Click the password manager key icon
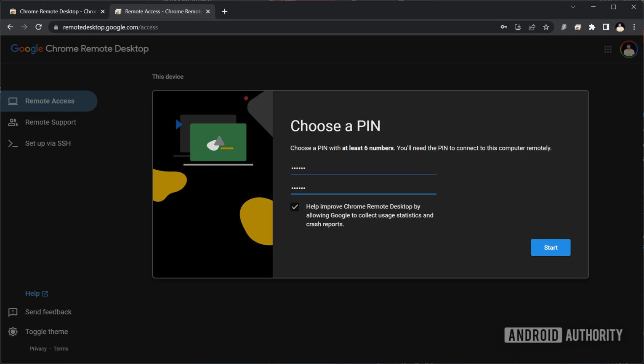Screen dimensions: 644x364 503,27
